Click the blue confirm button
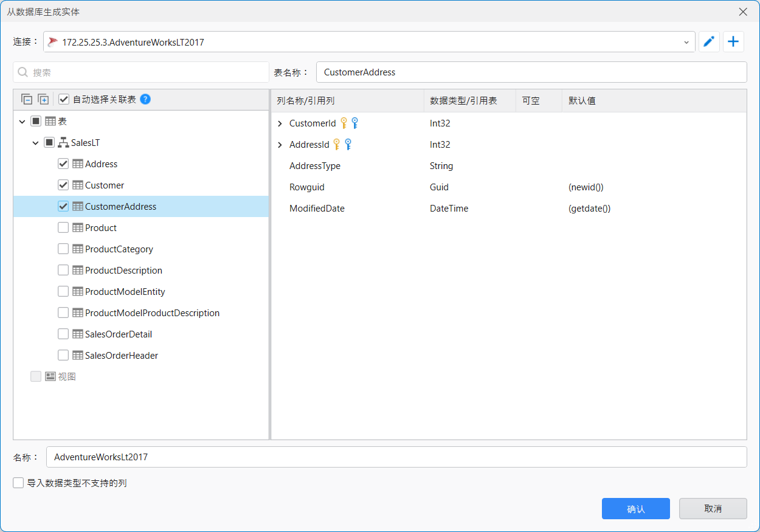The width and height of the screenshot is (760, 532). 635,509
